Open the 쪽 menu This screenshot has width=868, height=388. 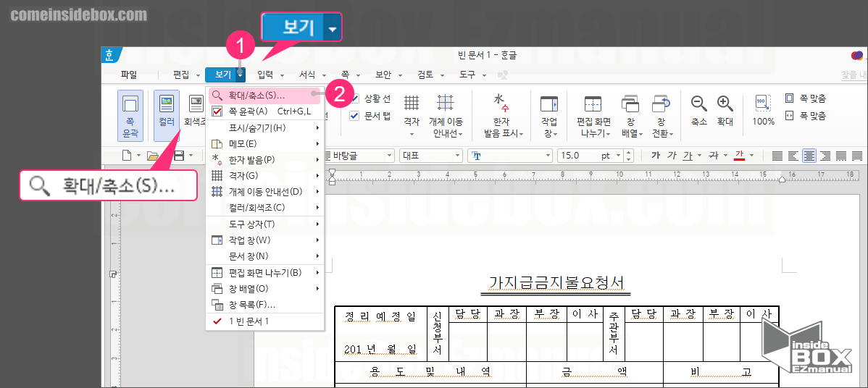345,75
